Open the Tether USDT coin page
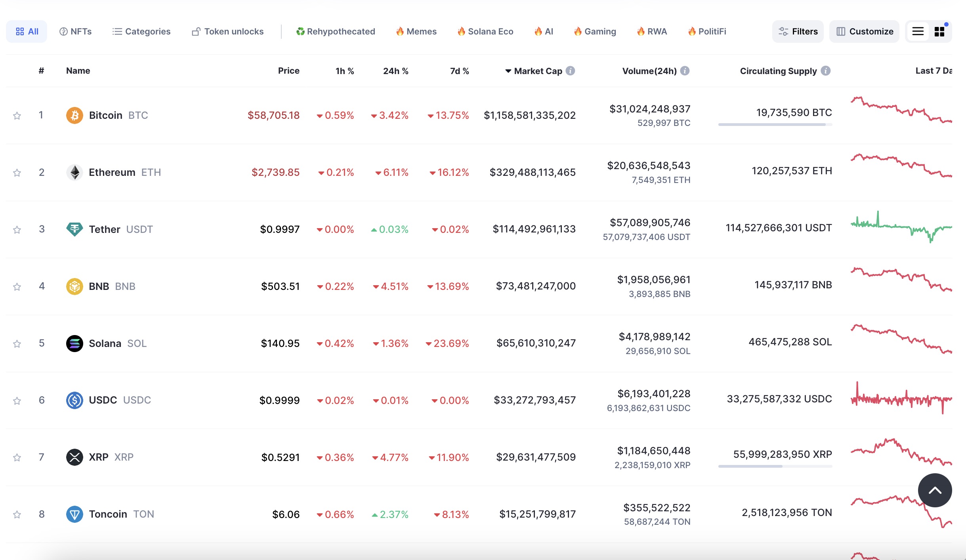 tap(121, 229)
